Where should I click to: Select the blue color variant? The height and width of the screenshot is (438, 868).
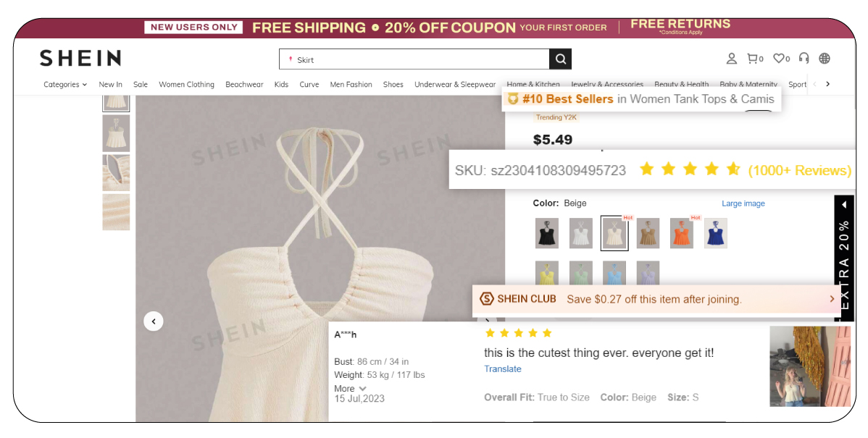[x=715, y=233]
